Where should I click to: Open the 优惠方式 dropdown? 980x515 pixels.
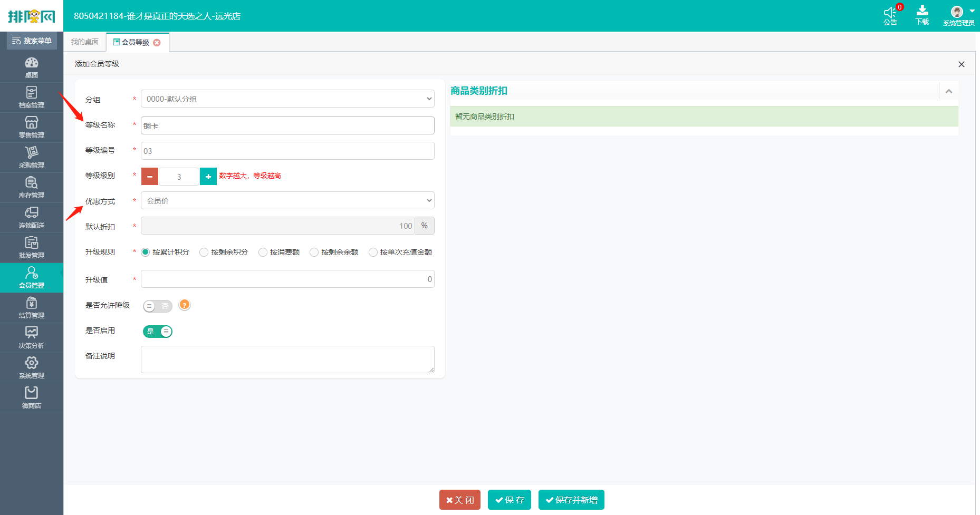point(287,200)
